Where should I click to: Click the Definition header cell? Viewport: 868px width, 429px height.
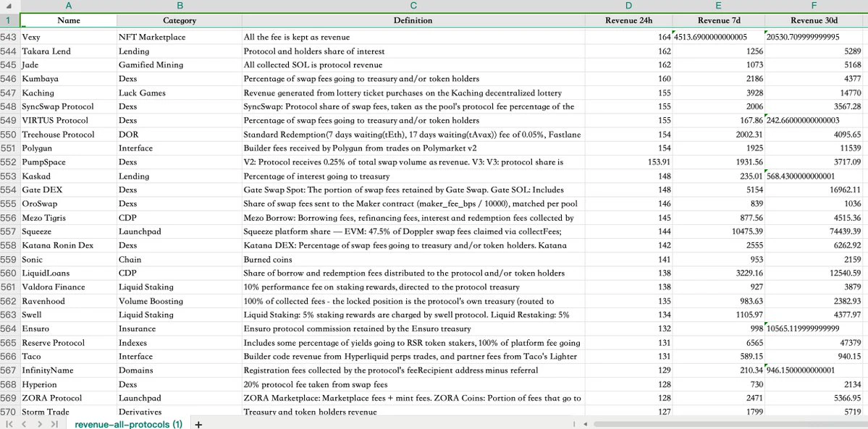[x=413, y=20]
